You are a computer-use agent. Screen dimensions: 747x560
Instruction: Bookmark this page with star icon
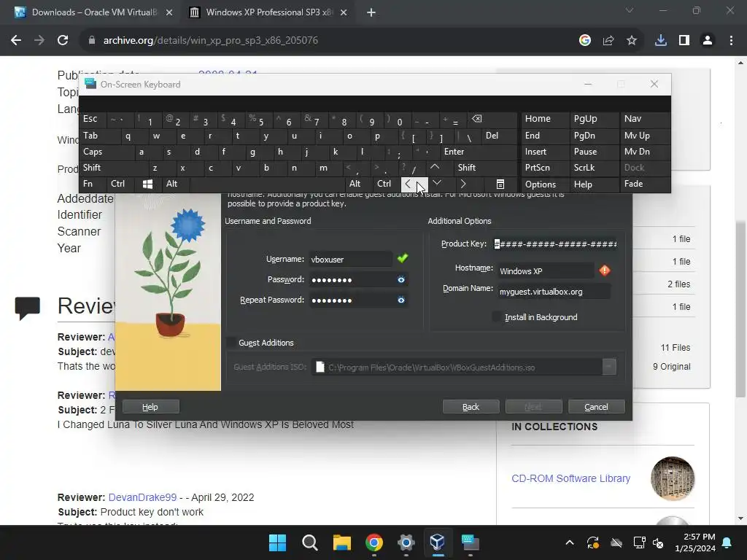click(632, 41)
